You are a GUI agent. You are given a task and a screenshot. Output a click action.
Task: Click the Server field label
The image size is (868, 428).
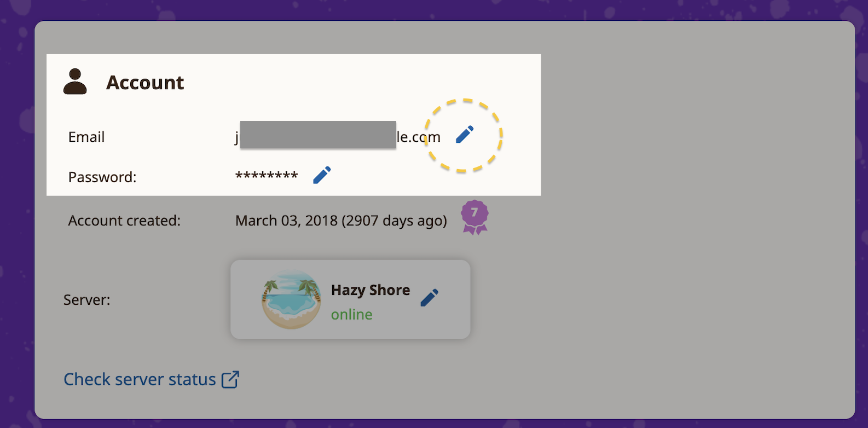click(x=86, y=300)
